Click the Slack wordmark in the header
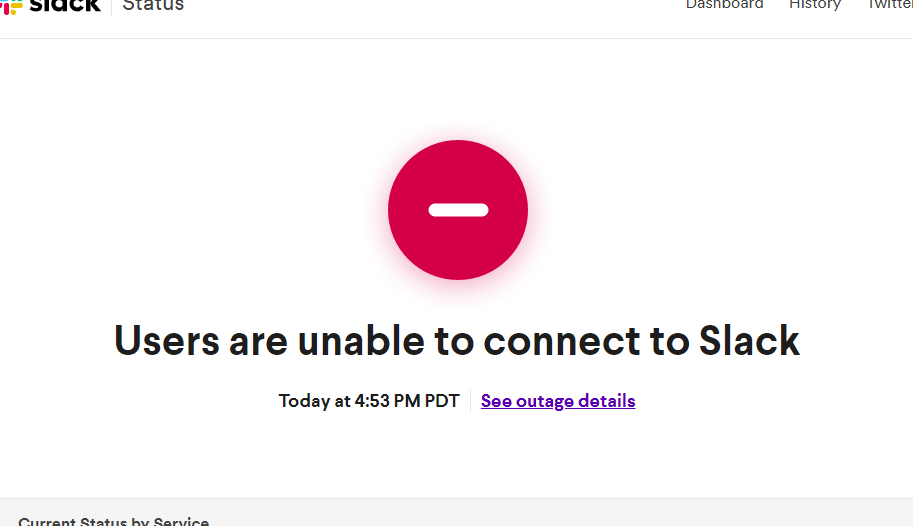Screen dimensions: 913x526 pos(66,5)
